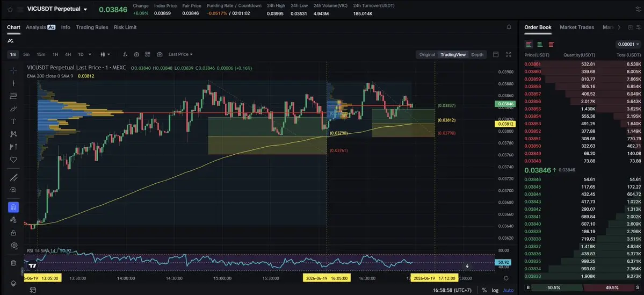Click the drawing logo icon below the Chart tab
644x295 pixels.
tap(10, 41)
